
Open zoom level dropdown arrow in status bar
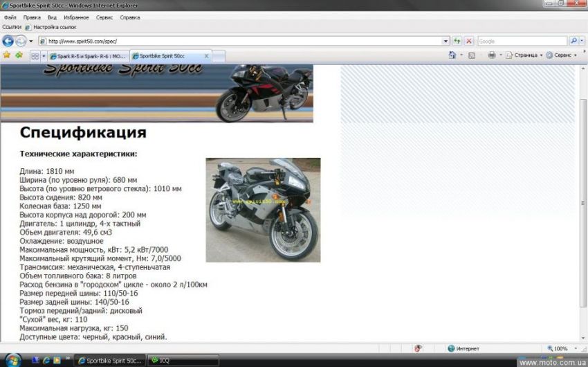[x=576, y=348]
